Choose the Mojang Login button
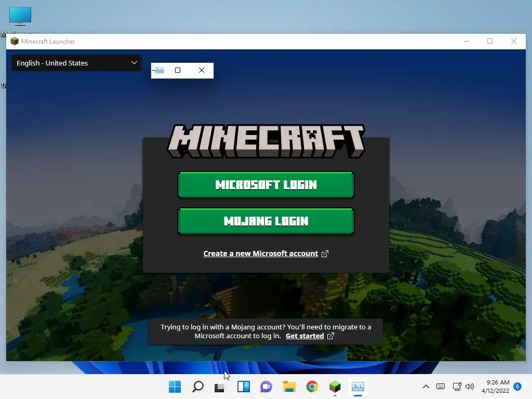This screenshot has width=532, height=399. tap(265, 221)
